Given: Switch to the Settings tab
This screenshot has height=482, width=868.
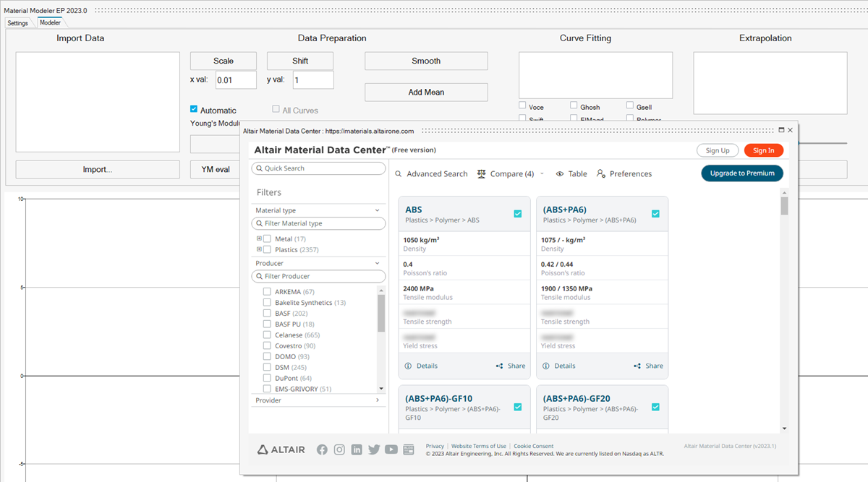Looking at the screenshot, I should 17,23.
